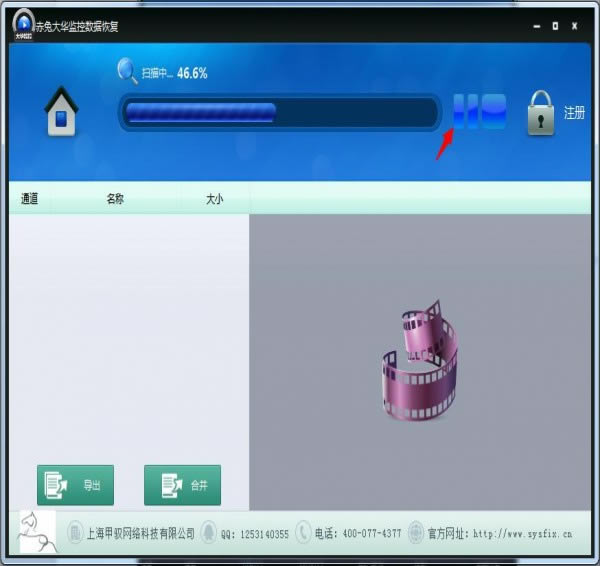Screen dimensions: 600x566
Task: Pause the scan in progress
Action: click(x=466, y=112)
